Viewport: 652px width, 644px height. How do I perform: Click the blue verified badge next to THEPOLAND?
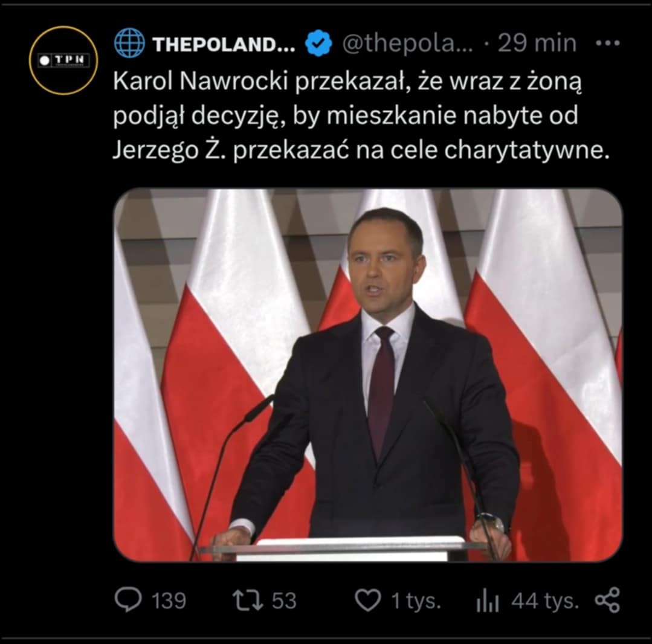(x=317, y=42)
